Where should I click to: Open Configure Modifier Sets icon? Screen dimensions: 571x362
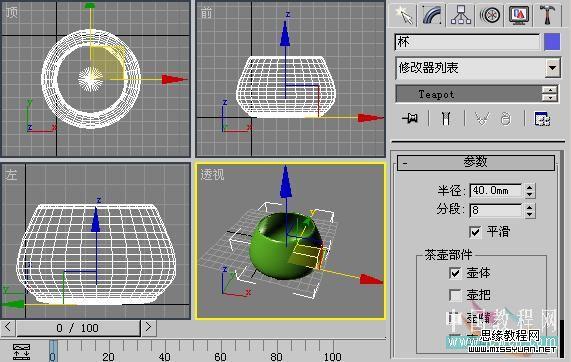[542, 119]
